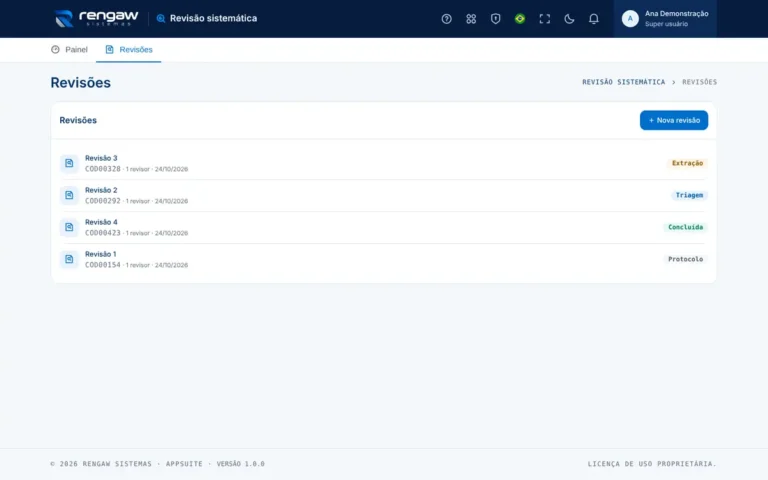Change language via Brazil flag icon
The width and height of the screenshot is (768, 480).
pyautogui.click(x=520, y=19)
